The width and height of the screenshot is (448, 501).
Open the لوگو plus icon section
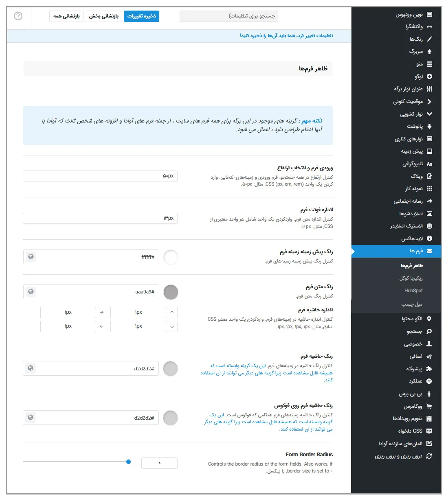429,77
